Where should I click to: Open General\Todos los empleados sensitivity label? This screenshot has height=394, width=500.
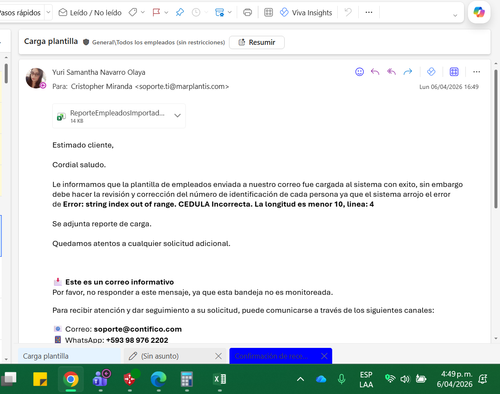pyautogui.click(x=158, y=42)
